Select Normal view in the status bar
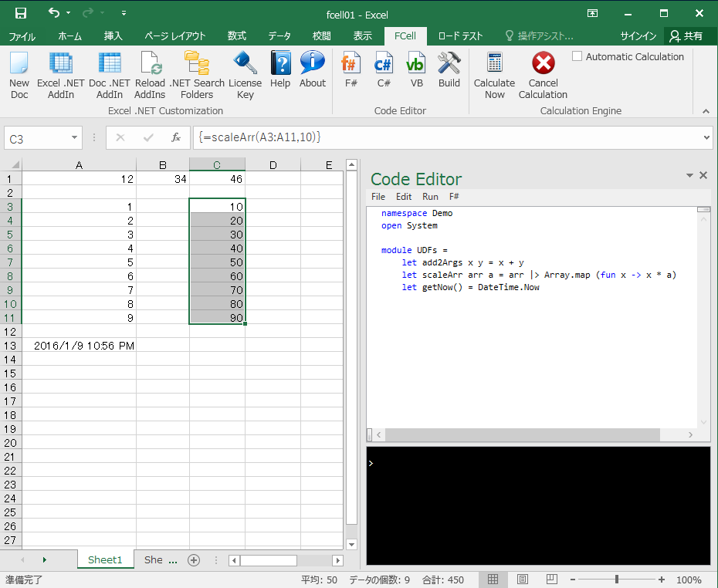The image size is (718, 588). 493,580
